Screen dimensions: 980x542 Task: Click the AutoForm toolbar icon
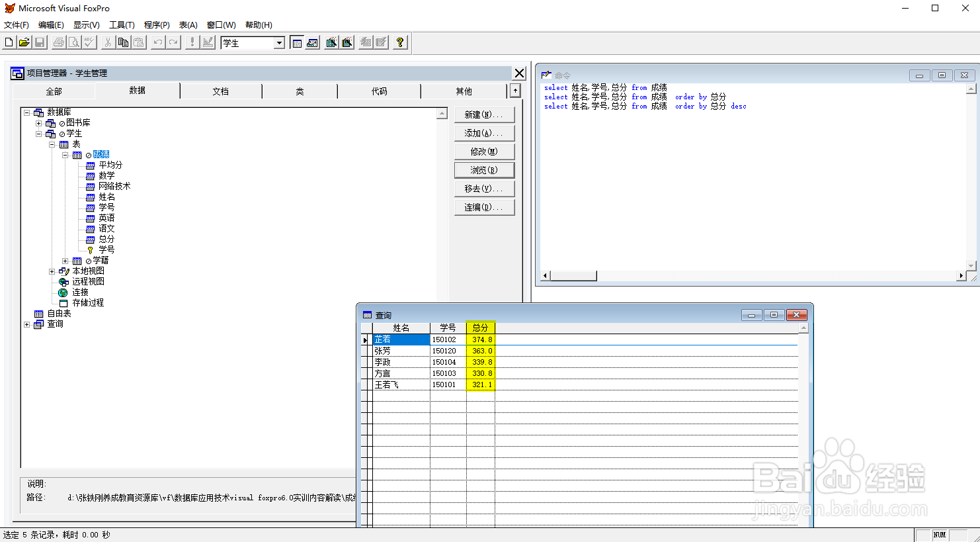tap(366, 42)
